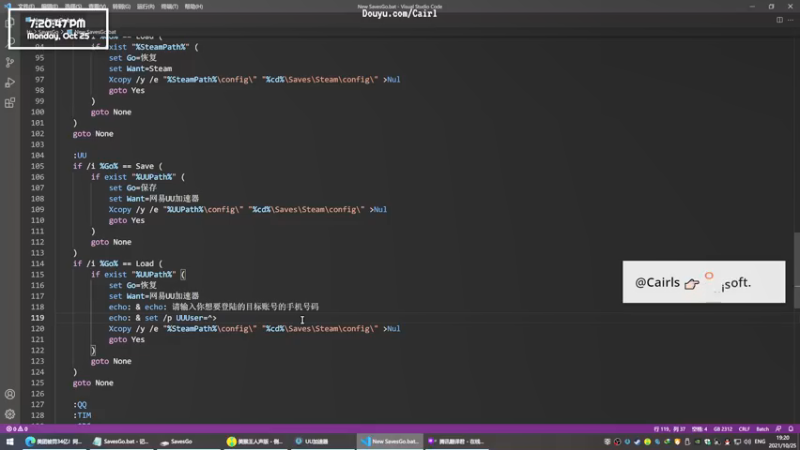This screenshot has width=800, height=450.
Task: Click 'set Want=网易UU加速器' on line 108
Action: 154,198
